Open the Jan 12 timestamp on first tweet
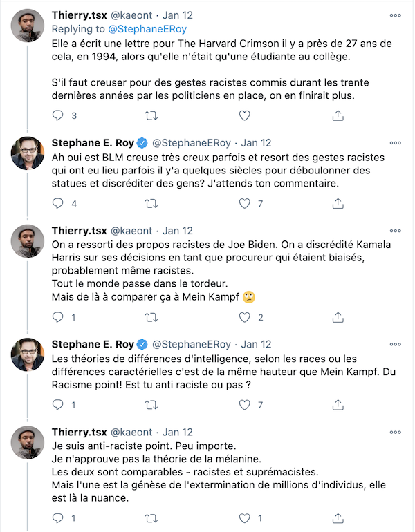 click(177, 15)
